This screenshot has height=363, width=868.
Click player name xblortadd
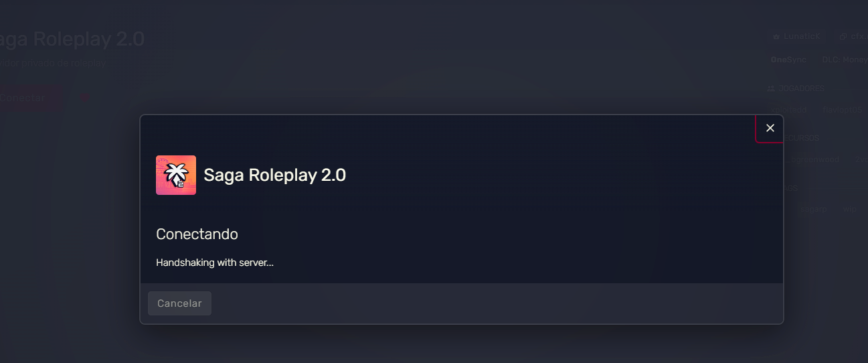[789, 110]
